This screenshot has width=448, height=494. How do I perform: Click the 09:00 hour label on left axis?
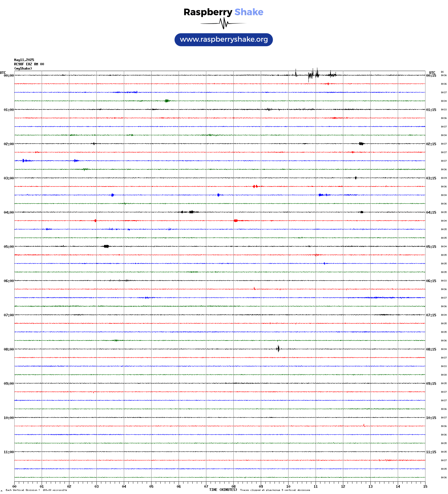click(x=9, y=384)
